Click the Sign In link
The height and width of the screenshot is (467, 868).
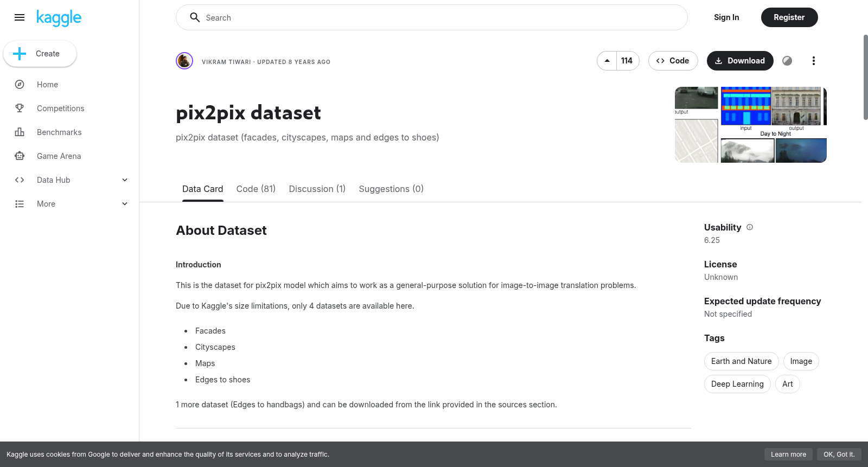pos(726,17)
